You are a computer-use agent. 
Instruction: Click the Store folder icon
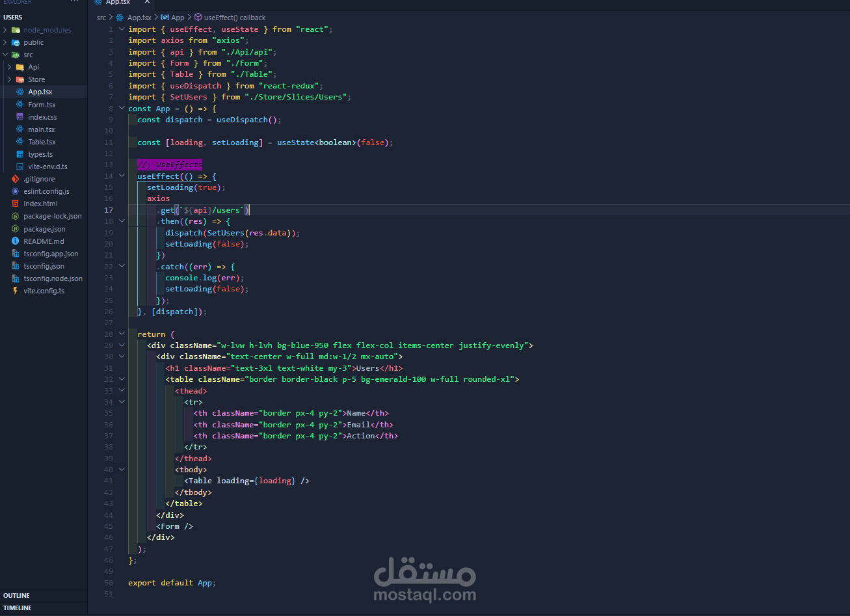tap(20, 79)
